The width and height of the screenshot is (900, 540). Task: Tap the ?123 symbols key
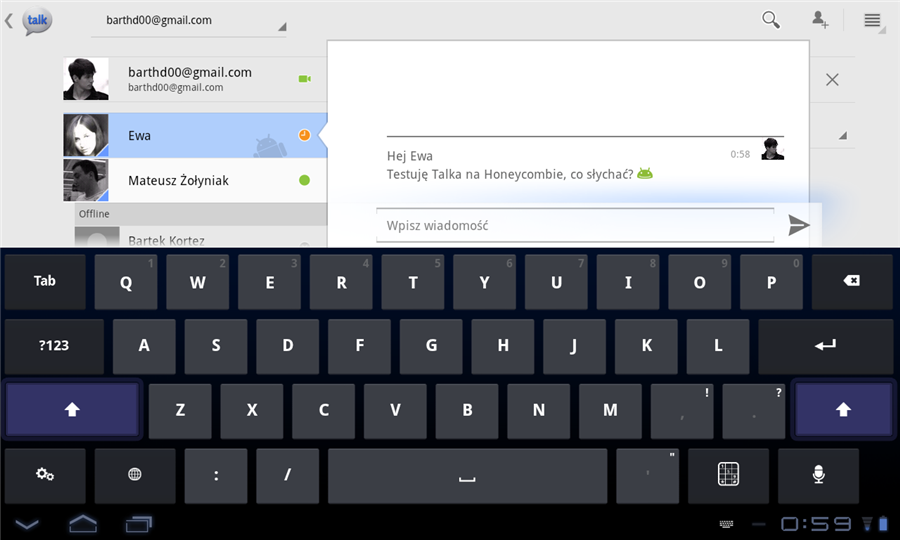click(54, 346)
